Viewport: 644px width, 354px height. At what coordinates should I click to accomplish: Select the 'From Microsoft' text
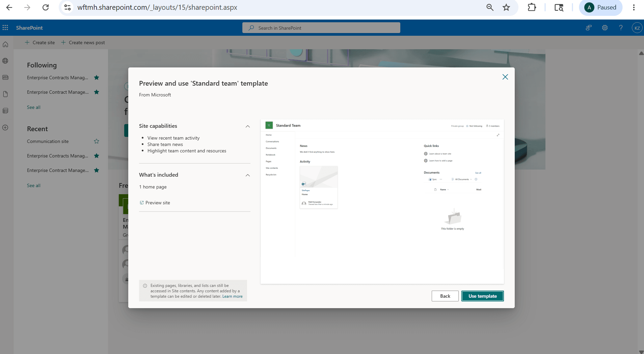[155, 95]
